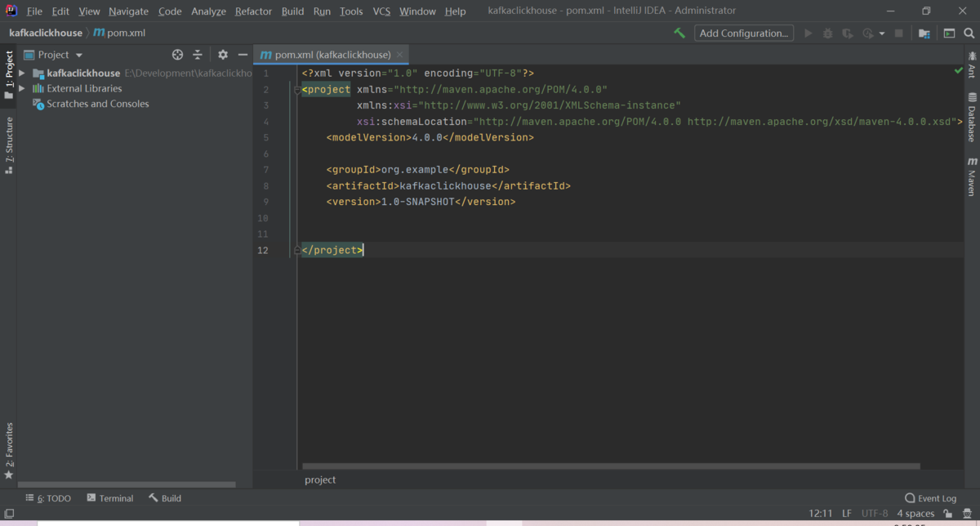Viewport: 980px width, 526px height.
Task: Open the VCS menu
Action: [x=381, y=11]
